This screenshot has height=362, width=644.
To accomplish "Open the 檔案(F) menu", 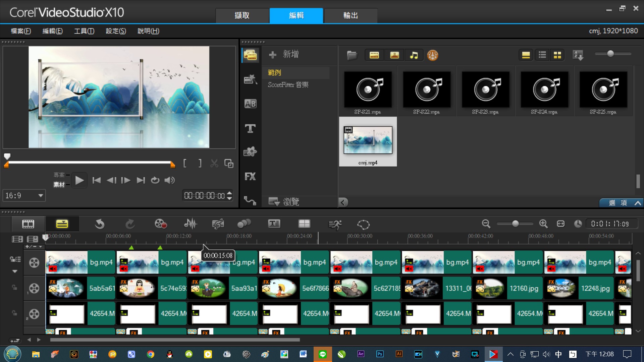I will point(21,31).
